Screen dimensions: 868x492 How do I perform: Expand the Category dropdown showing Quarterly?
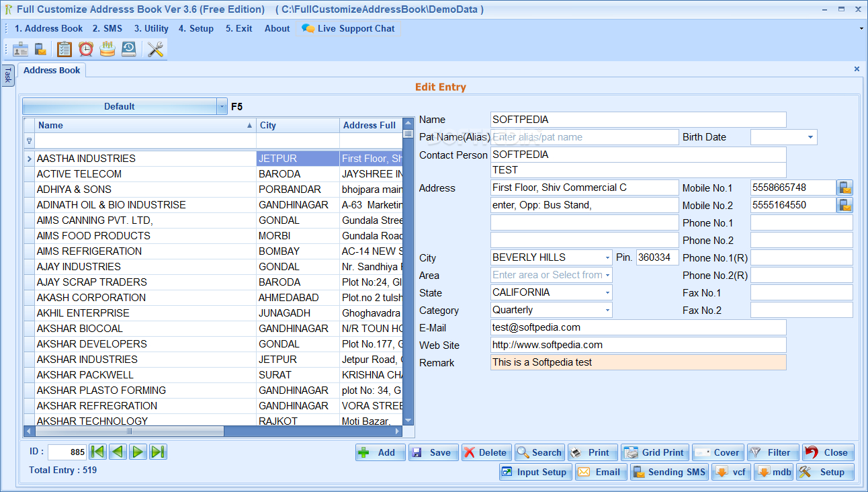point(607,311)
